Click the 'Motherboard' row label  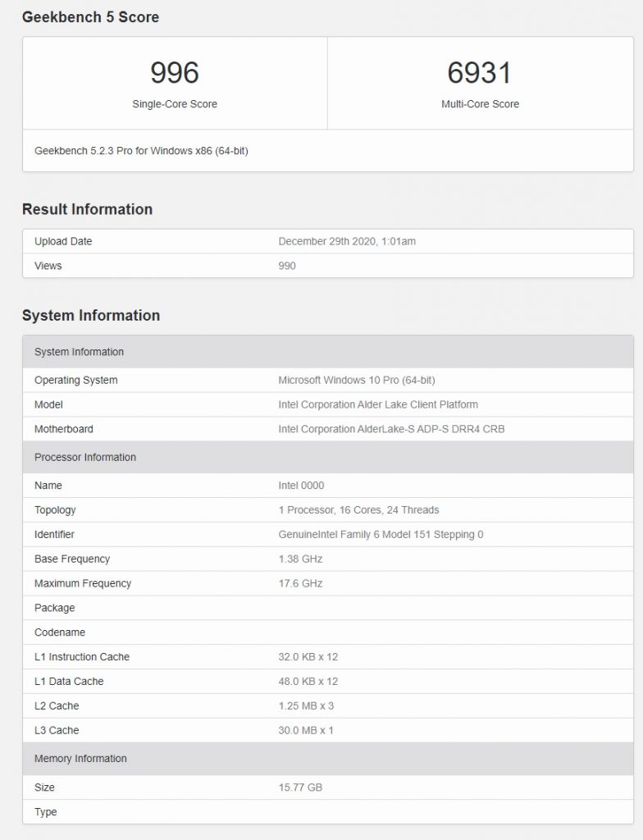click(64, 429)
